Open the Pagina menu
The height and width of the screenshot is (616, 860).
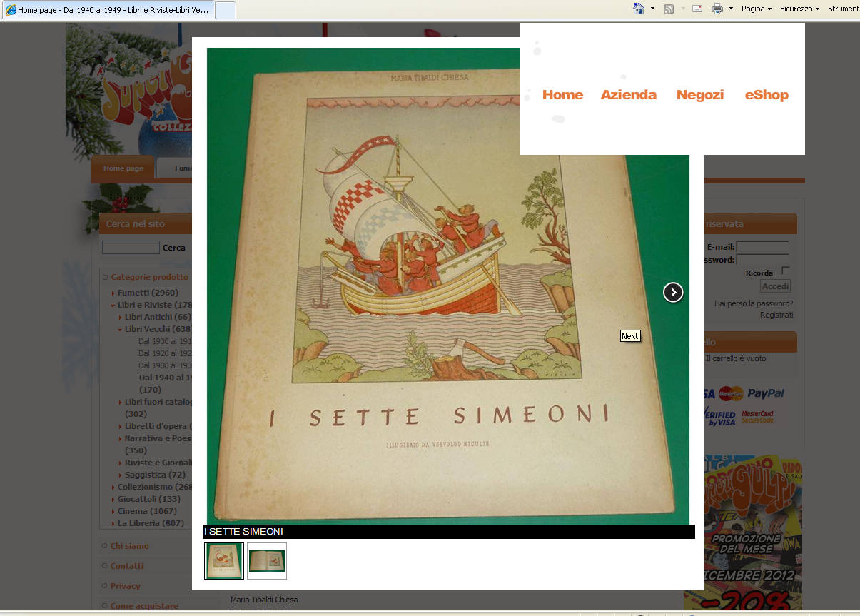click(x=757, y=9)
